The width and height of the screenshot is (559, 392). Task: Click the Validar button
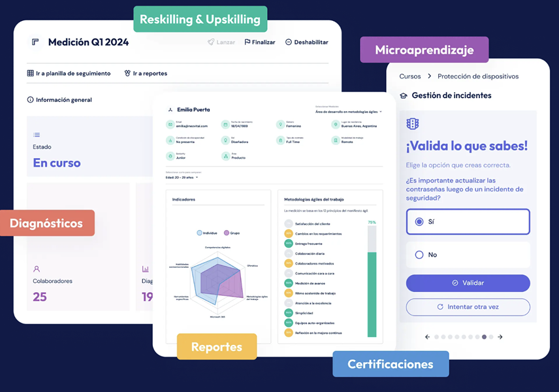[468, 283]
